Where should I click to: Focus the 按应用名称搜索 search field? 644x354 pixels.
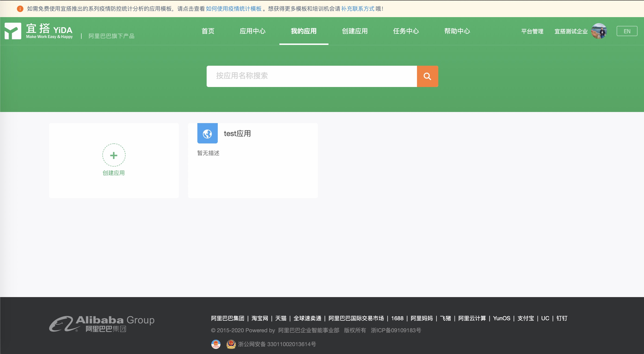(312, 76)
